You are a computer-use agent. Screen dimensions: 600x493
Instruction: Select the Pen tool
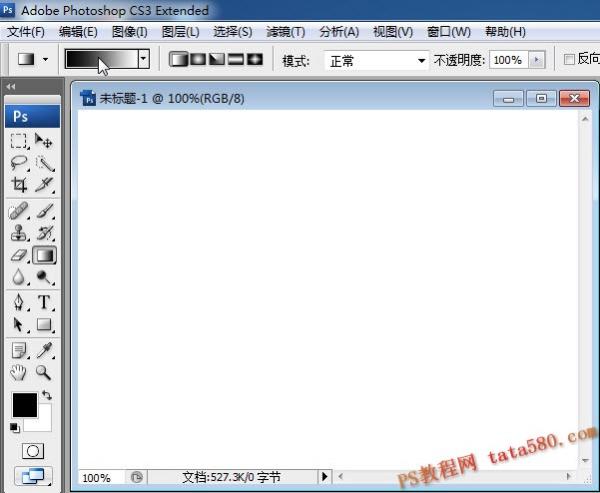(18, 302)
